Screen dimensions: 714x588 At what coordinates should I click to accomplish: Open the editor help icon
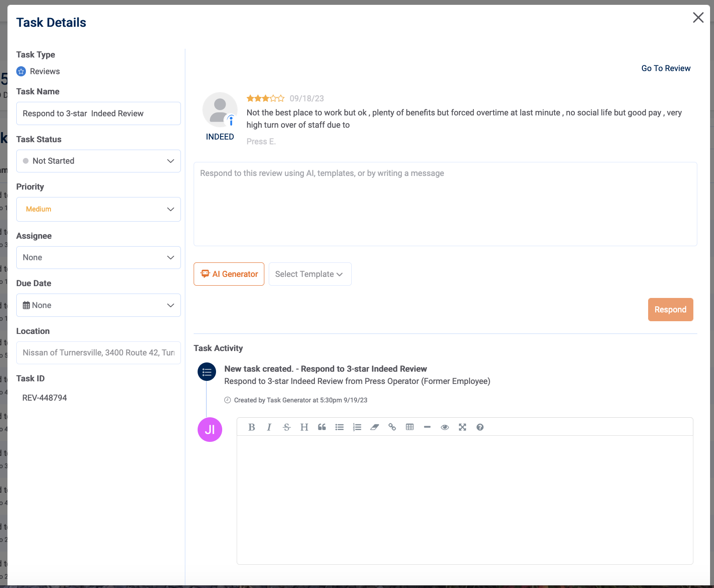coord(480,427)
